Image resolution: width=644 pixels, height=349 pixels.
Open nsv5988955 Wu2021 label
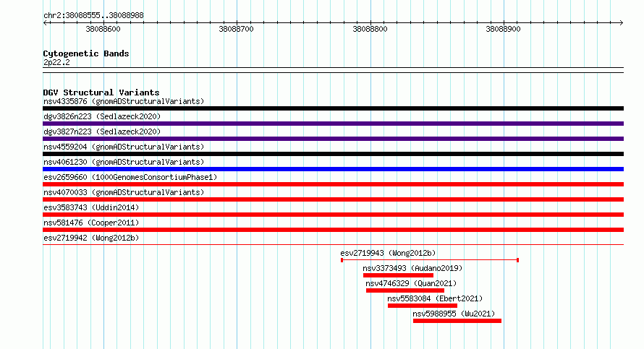454,314
